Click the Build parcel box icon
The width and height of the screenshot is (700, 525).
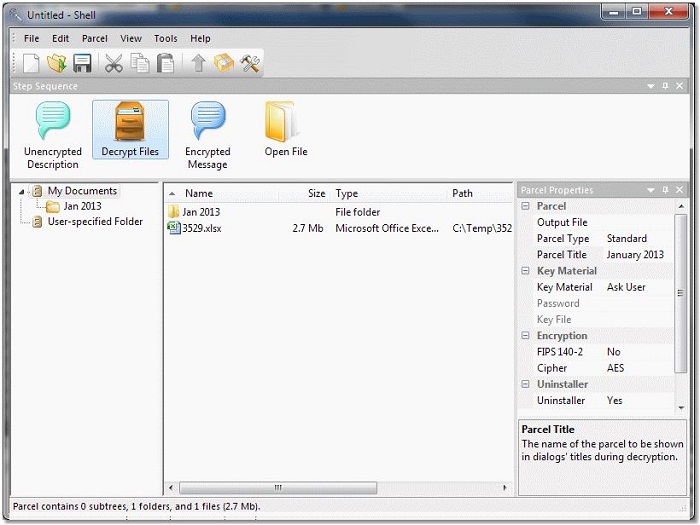point(224,64)
